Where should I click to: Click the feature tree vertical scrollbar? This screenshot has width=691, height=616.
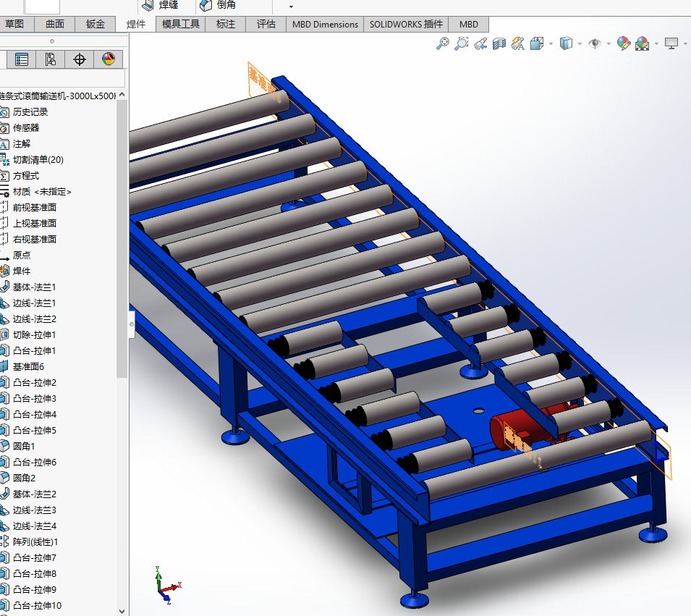[122, 239]
